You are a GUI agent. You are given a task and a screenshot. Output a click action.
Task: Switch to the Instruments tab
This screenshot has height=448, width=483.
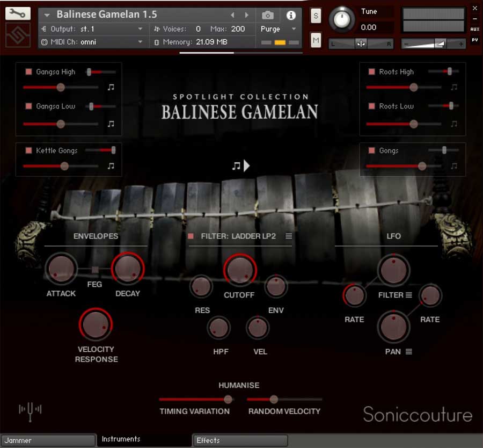coord(144,439)
